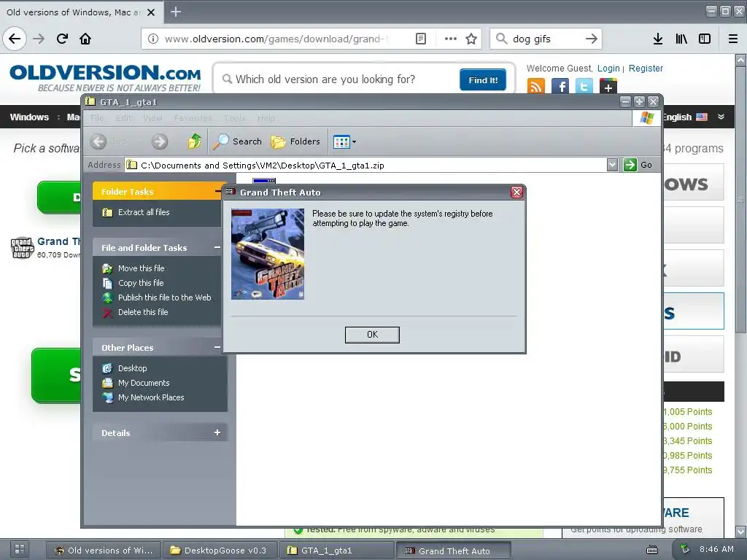This screenshot has height=560, width=747.
Task: Click the Extract all files icon
Action: click(108, 212)
